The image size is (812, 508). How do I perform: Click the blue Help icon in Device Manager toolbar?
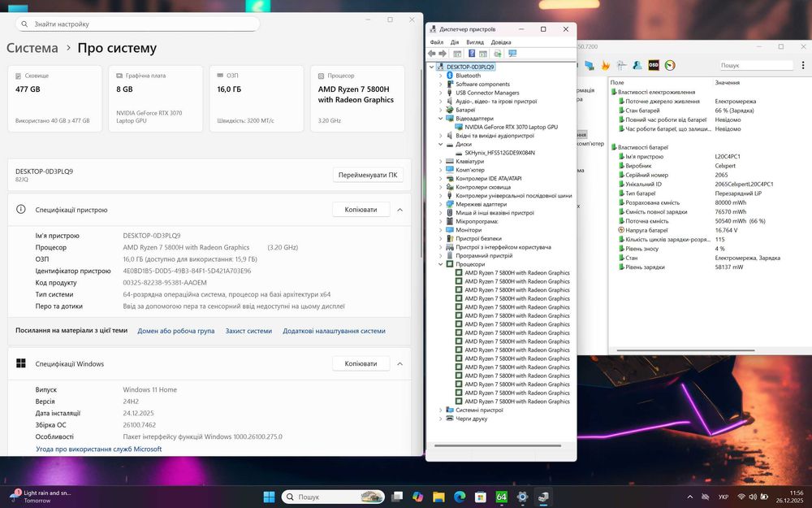click(x=472, y=54)
